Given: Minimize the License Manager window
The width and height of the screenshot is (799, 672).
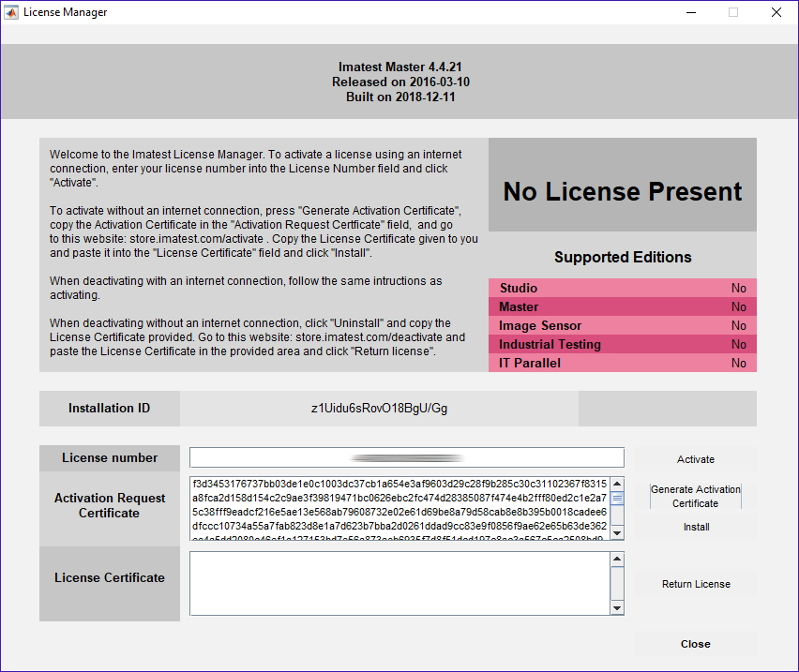Looking at the screenshot, I should 691,12.
